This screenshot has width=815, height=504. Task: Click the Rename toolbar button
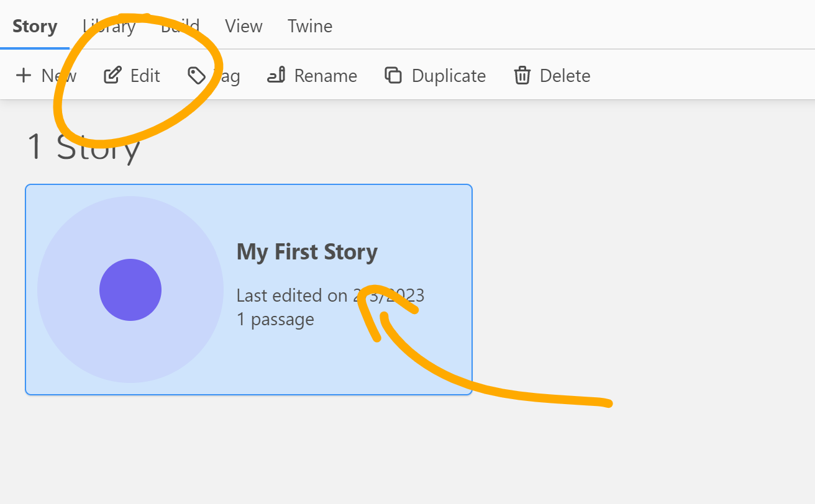coord(312,74)
